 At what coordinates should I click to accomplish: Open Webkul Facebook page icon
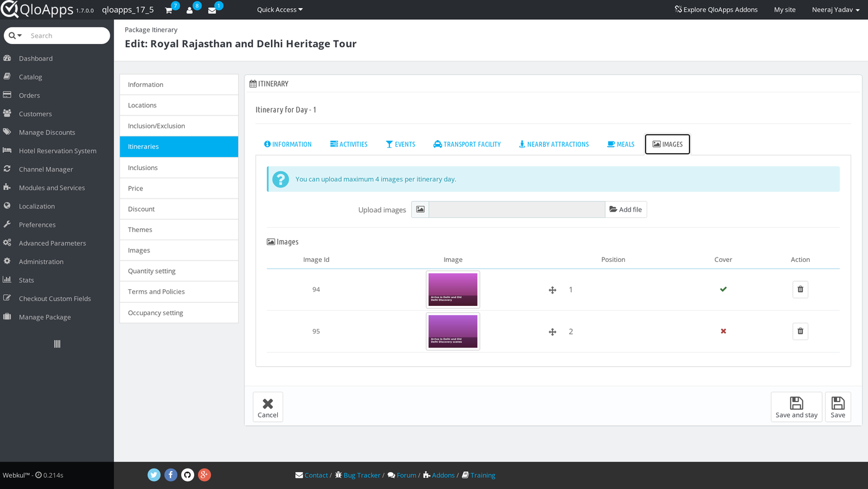171,475
